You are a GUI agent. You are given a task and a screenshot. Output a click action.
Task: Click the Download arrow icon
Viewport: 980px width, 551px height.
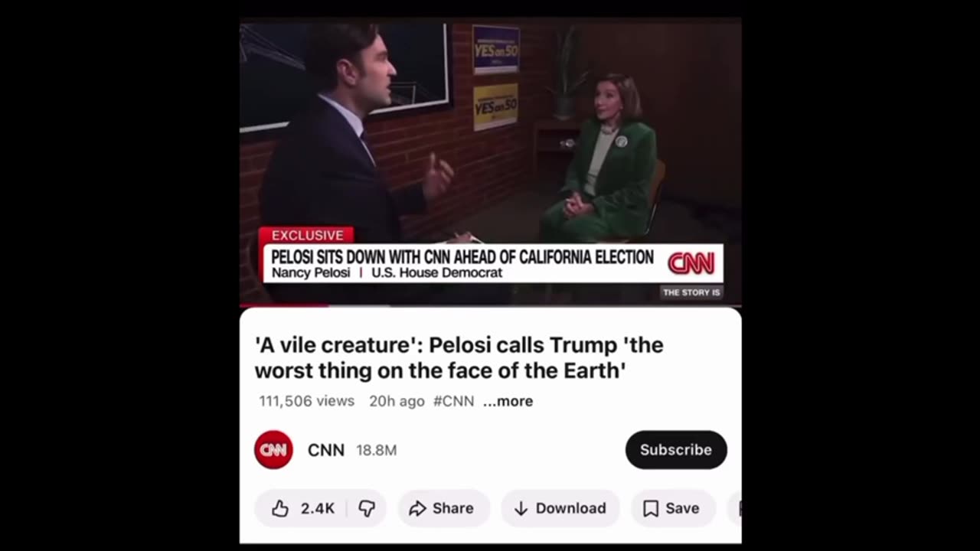521,508
